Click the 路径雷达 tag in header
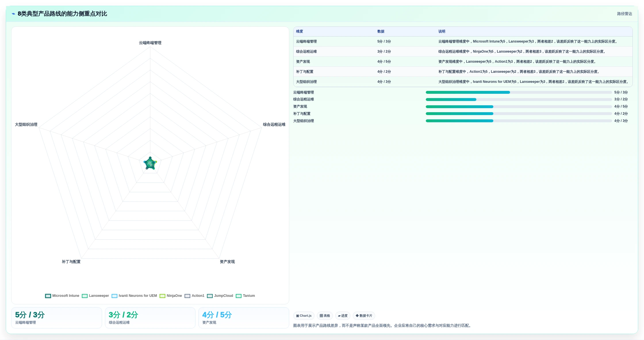644x340 pixels. pyautogui.click(x=624, y=14)
